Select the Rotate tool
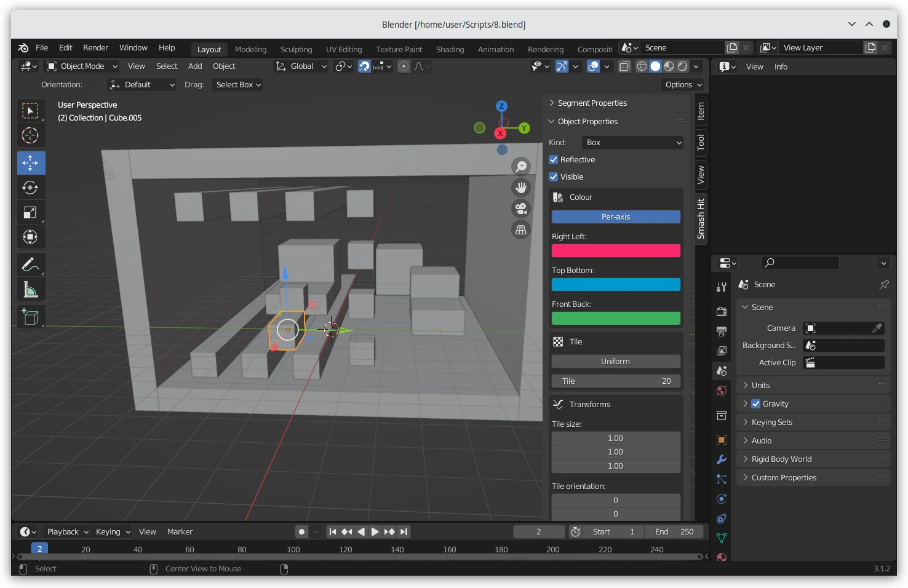 pyautogui.click(x=30, y=188)
